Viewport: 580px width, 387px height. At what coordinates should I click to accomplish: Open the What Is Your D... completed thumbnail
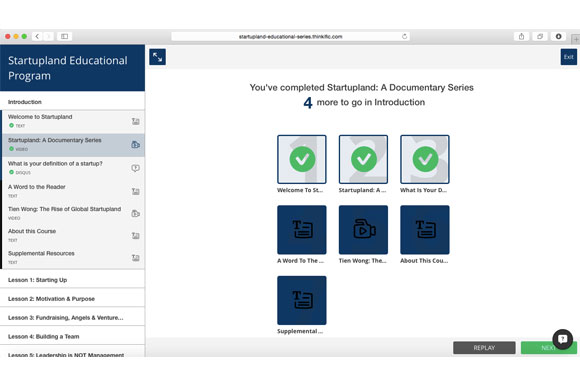point(425,159)
